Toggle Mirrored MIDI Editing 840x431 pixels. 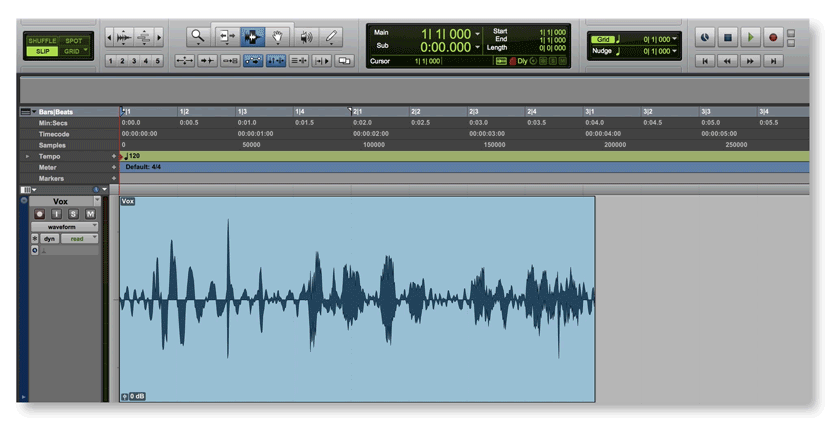click(230, 61)
